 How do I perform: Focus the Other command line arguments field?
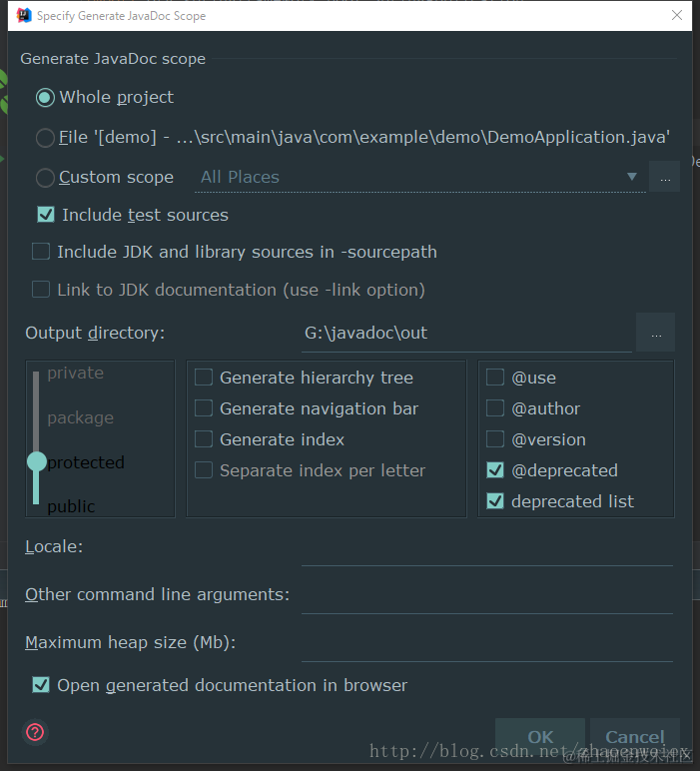(487, 597)
